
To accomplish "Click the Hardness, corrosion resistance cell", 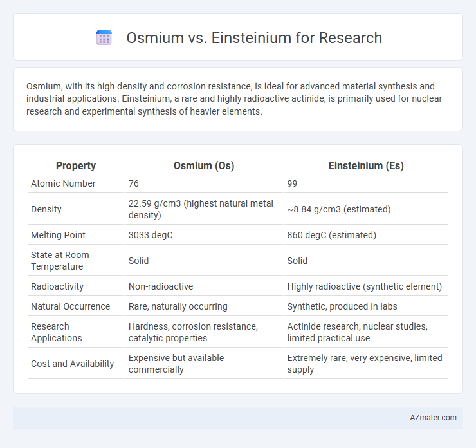I will [204, 332].
